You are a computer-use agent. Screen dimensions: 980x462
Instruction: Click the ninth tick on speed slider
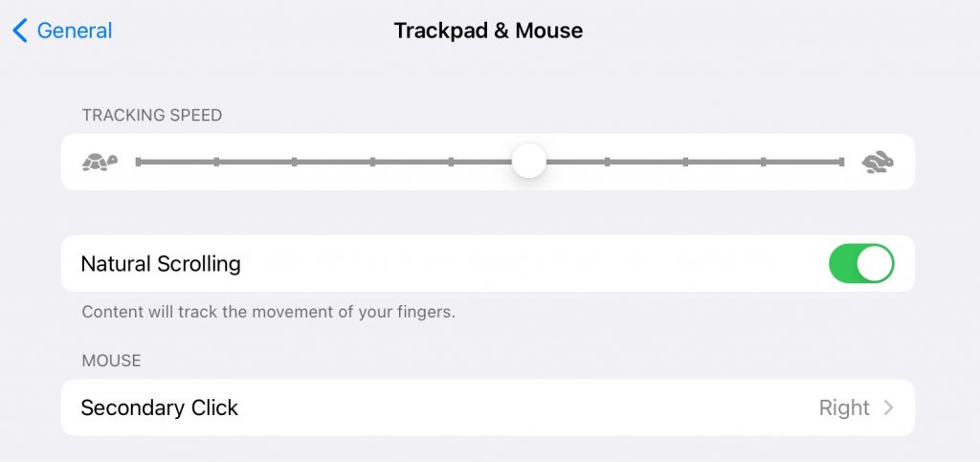pyautogui.click(x=763, y=162)
